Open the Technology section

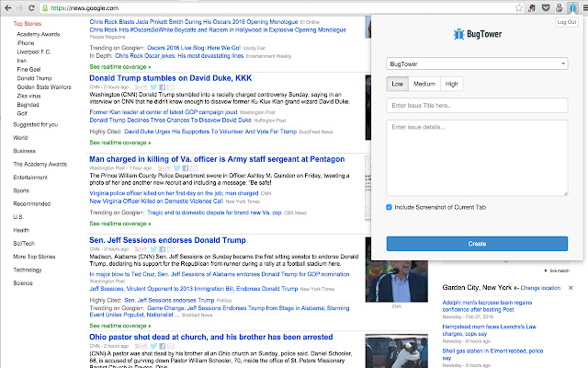[28, 270]
